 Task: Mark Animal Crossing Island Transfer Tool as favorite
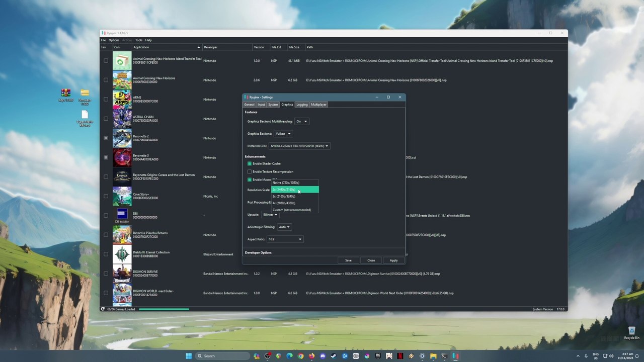tap(106, 61)
